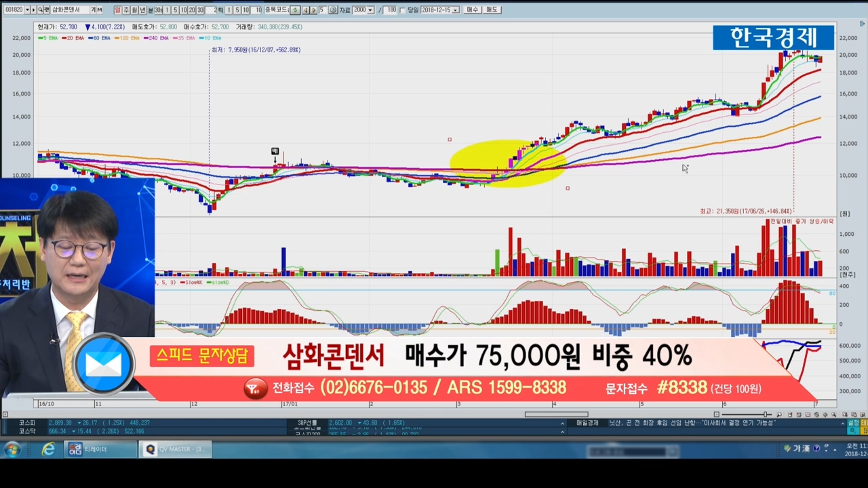Viewport: 868px width, 488px height.
Task: Click the Windows Start button
Action: [x=12, y=449]
